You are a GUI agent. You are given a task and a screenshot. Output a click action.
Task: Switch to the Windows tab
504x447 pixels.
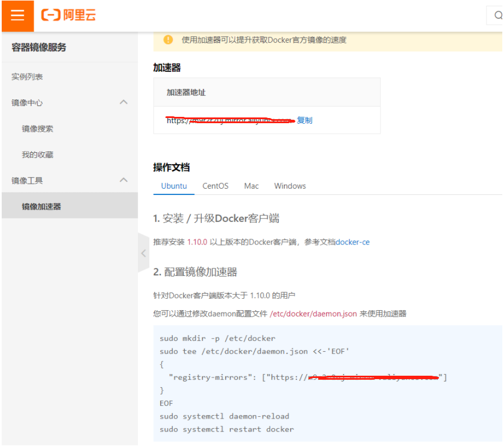click(x=290, y=186)
